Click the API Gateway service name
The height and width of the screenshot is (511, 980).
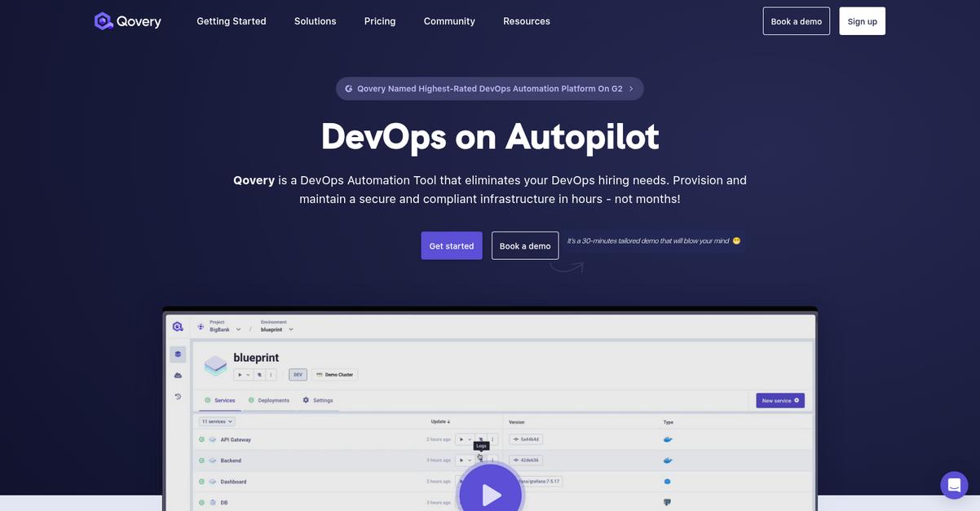236,439
